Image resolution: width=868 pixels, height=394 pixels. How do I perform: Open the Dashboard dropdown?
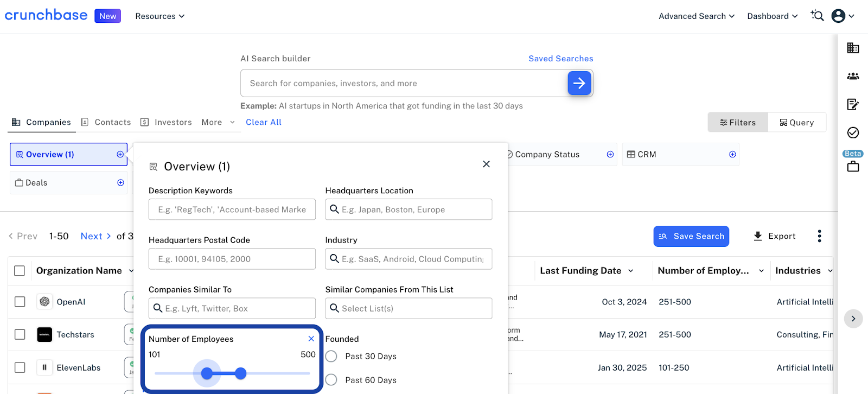click(773, 16)
